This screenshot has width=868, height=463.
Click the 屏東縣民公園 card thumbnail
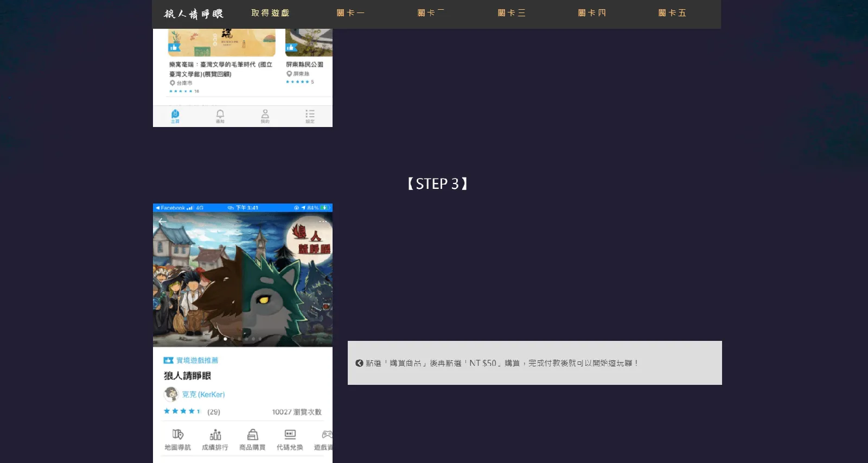pos(309,43)
